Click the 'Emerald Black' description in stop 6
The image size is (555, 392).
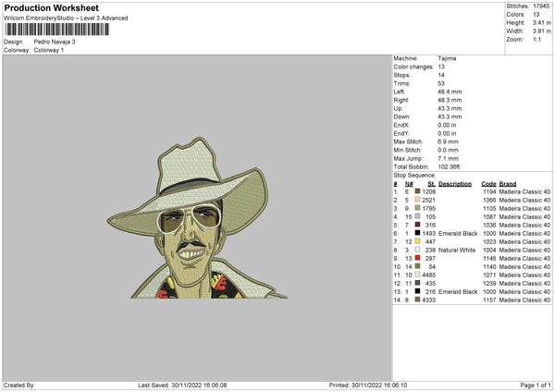[458, 234]
